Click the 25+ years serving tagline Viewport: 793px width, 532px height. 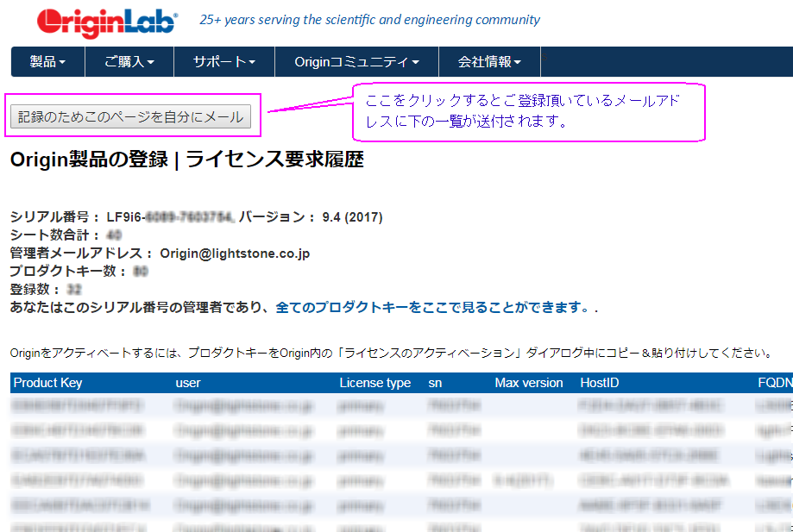coord(369,20)
